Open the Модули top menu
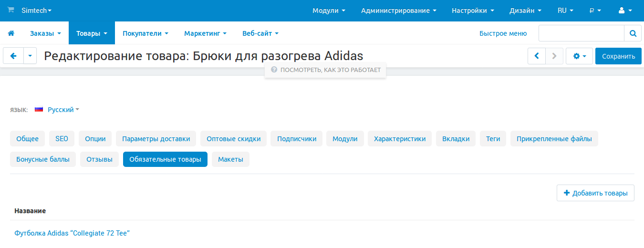The height and width of the screenshot is (248, 644). pyautogui.click(x=329, y=10)
